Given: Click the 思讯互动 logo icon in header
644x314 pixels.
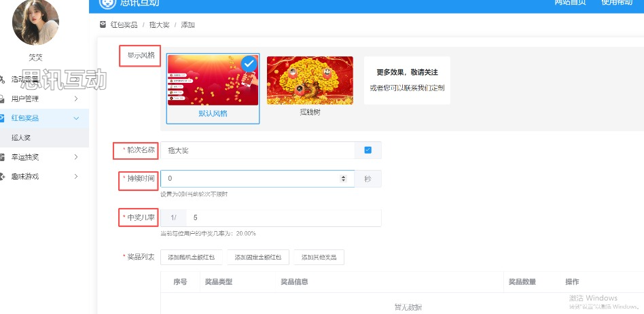Looking at the screenshot, I should pyautogui.click(x=107, y=3).
